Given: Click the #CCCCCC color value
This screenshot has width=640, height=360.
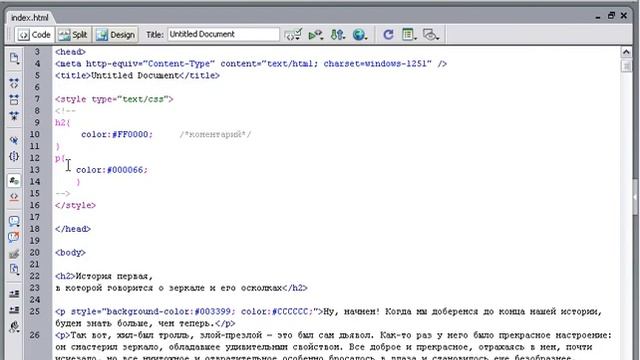Looking at the screenshot, I should (x=290, y=311).
